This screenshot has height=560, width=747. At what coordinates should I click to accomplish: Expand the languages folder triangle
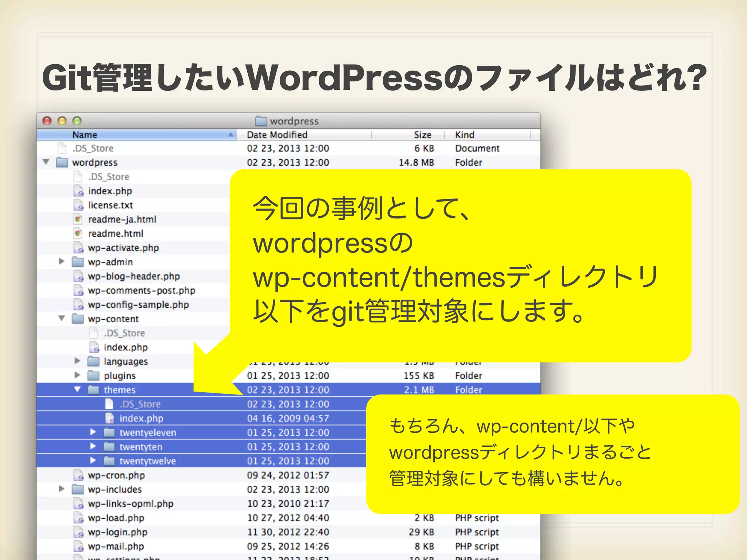click(x=77, y=361)
